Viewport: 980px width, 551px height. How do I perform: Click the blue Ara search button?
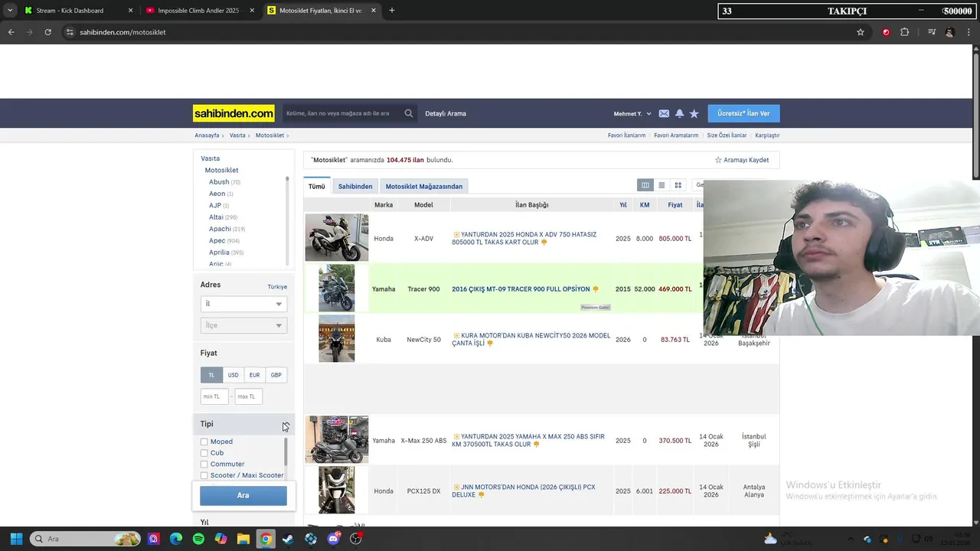(243, 495)
